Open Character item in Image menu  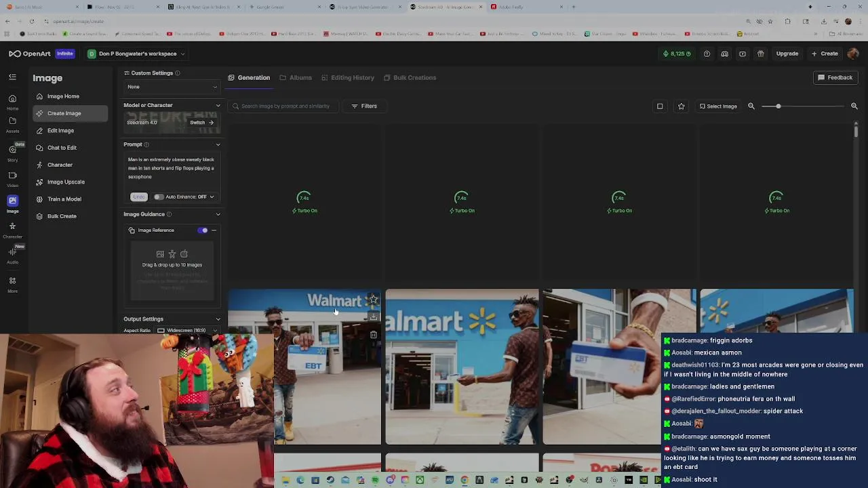click(70, 165)
